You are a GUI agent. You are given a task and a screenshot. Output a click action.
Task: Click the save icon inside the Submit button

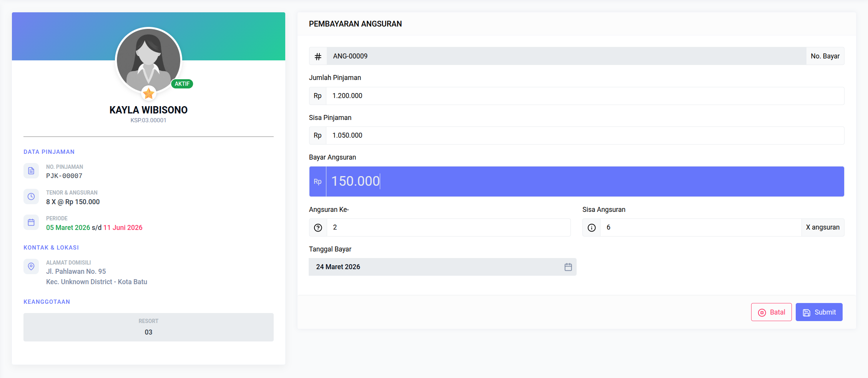806,312
